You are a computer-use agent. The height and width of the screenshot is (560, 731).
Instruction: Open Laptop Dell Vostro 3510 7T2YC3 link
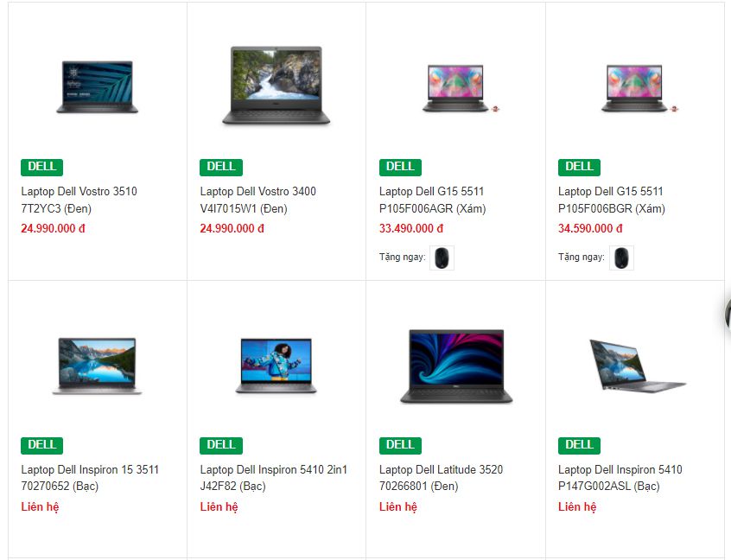coord(79,200)
